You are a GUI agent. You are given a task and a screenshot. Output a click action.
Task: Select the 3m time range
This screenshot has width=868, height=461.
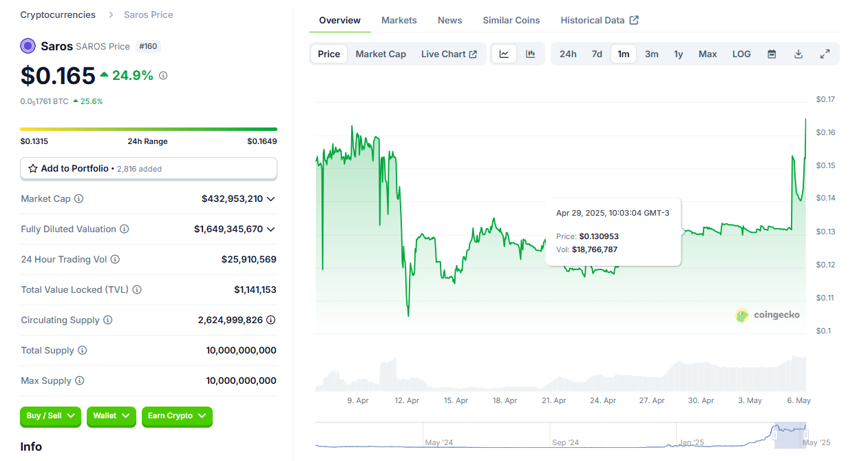651,54
